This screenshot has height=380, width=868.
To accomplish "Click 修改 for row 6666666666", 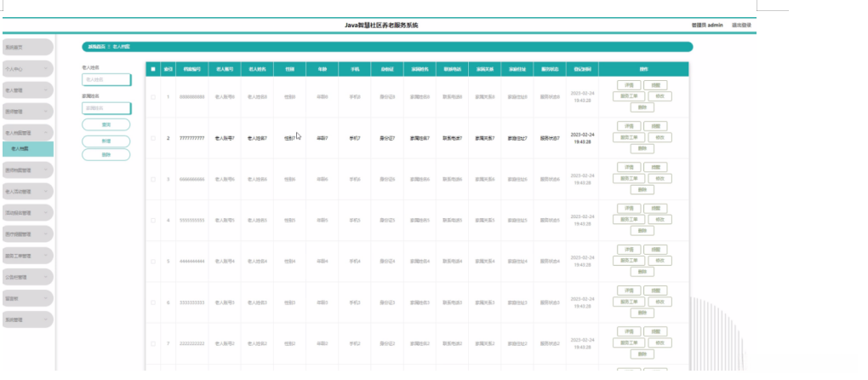I will point(660,178).
